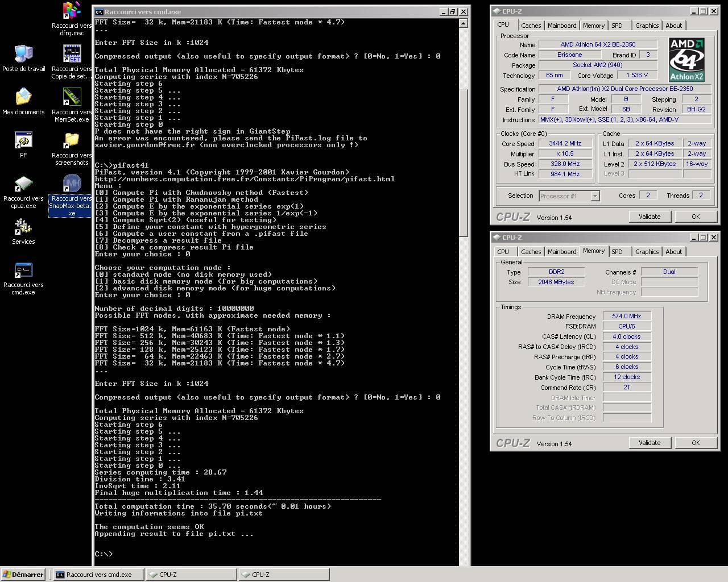Open Mainboard tab in top CPU-Z
Viewport: 728px width, 582px height.
click(562, 26)
